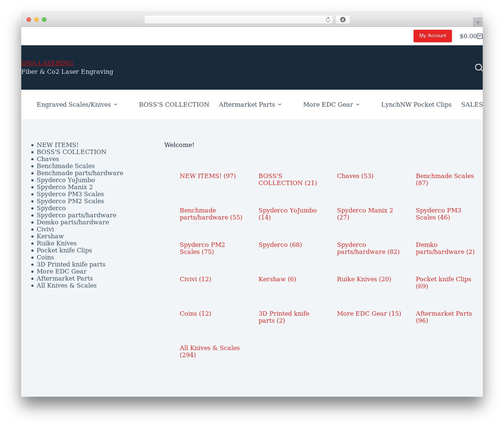The image size is (504, 427).
Task: Open Aftermarket Parts (96) category link
Action: pos(444,317)
